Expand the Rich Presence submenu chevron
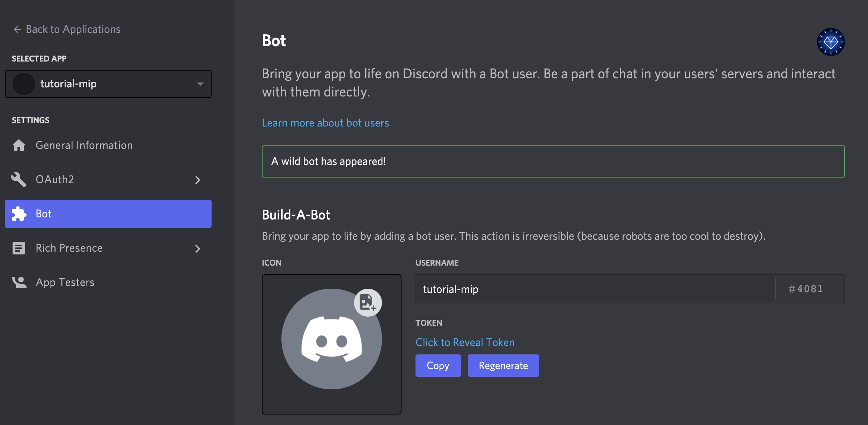This screenshot has height=425, width=868. tap(198, 248)
